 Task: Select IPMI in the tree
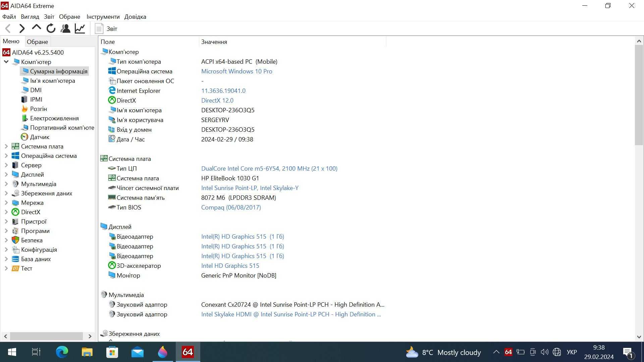pyautogui.click(x=32, y=99)
